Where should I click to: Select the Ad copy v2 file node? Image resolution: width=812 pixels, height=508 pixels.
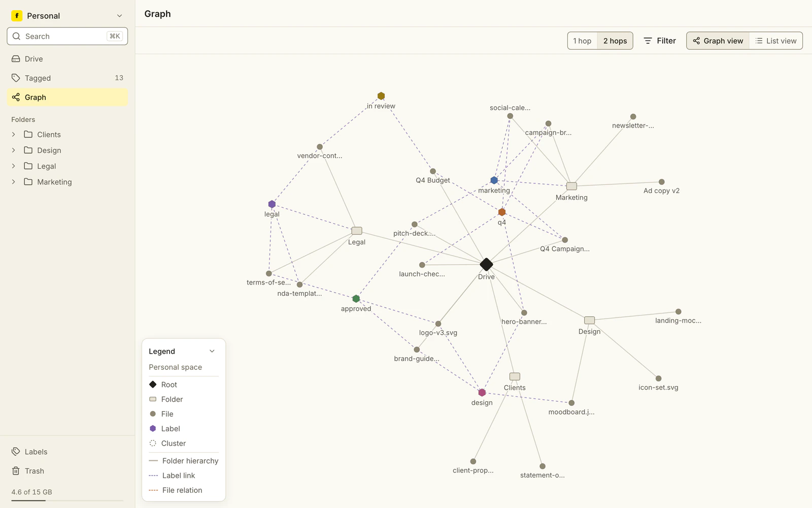662,182
